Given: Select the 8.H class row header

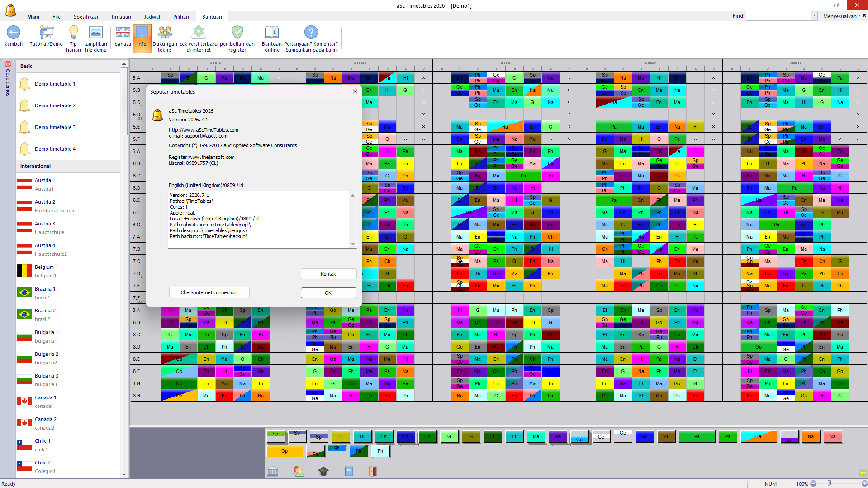Looking at the screenshot, I should [x=137, y=396].
